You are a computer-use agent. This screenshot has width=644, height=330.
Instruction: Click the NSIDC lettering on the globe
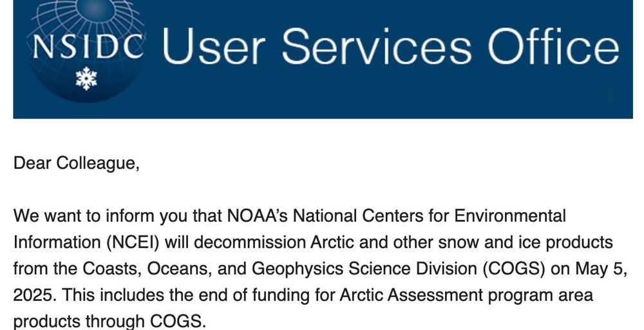[x=88, y=46]
